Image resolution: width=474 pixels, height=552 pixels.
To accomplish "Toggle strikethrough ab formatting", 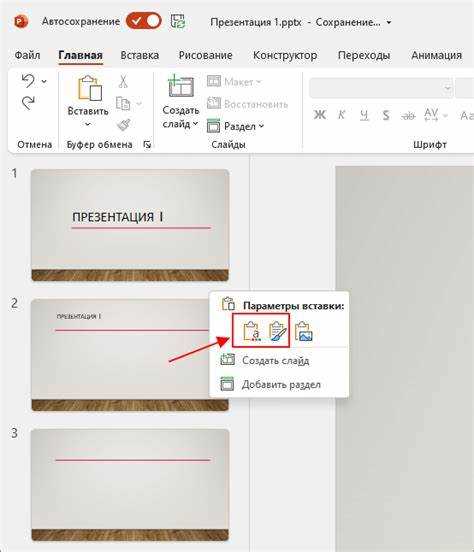I will (x=408, y=115).
